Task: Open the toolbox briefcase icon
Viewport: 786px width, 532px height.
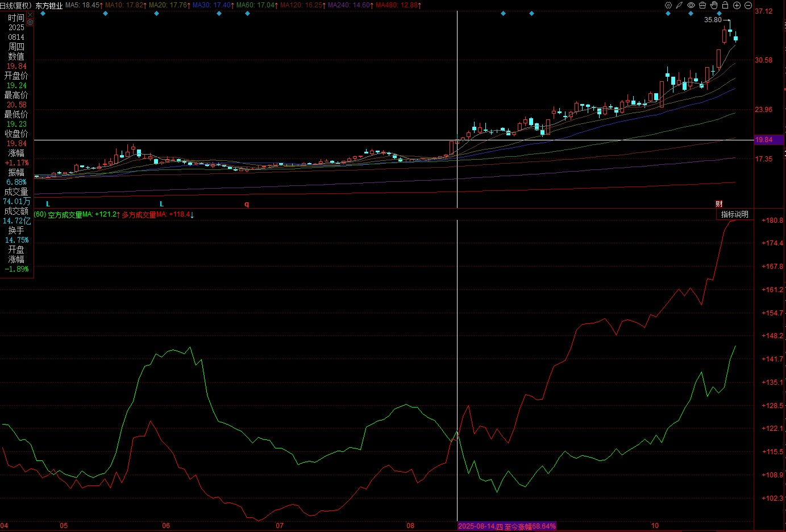Action: (x=702, y=5)
